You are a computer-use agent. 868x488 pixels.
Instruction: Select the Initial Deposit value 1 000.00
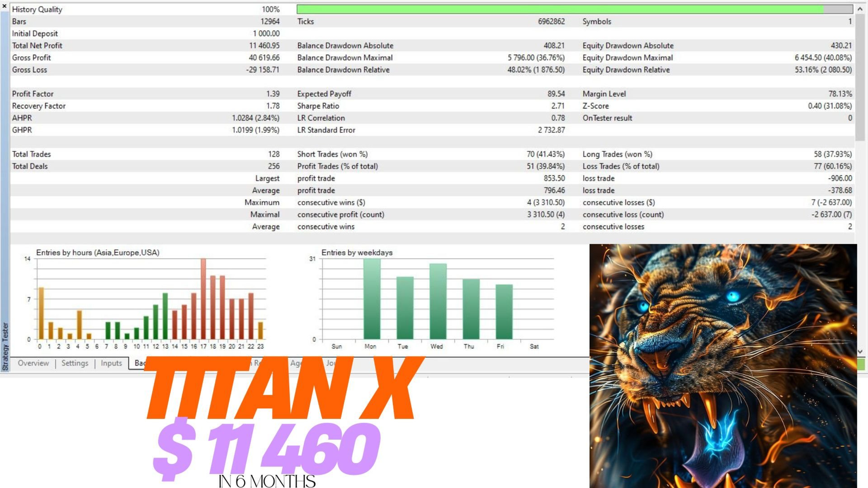(x=266, y=34)
